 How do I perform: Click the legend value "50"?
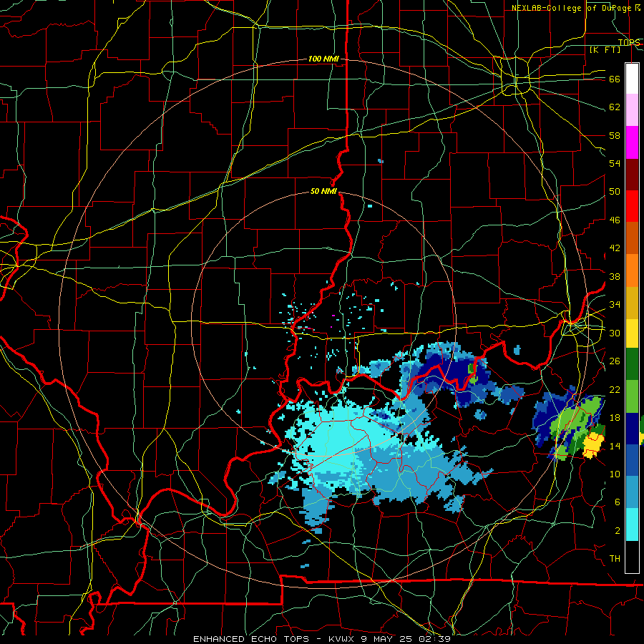coord(615,192)
